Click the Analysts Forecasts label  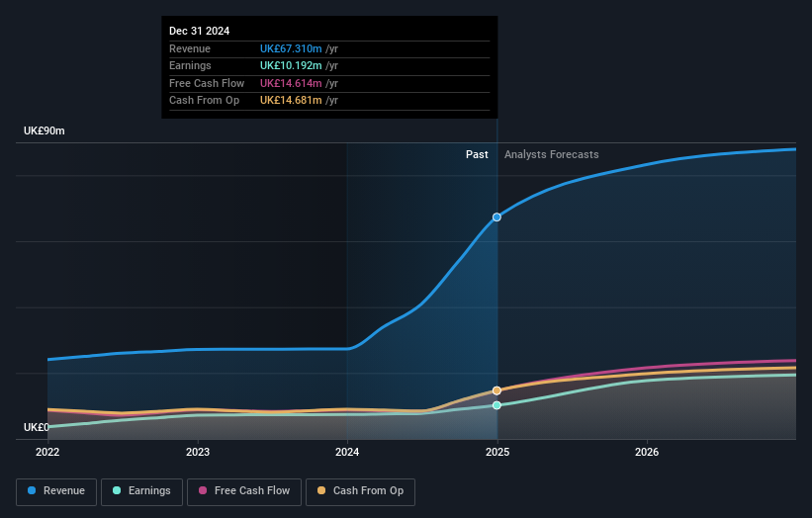[x=552, y=155]
